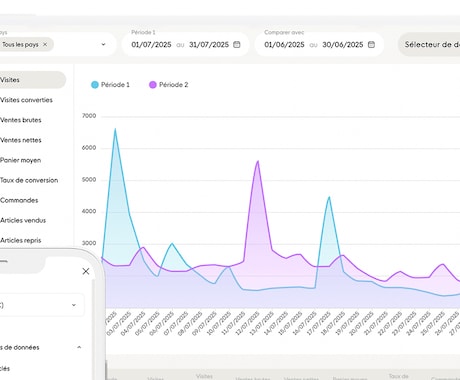Toggle Période 2 legend purple swatch
This screenshot has width=460, height=380.
(153, 85)
